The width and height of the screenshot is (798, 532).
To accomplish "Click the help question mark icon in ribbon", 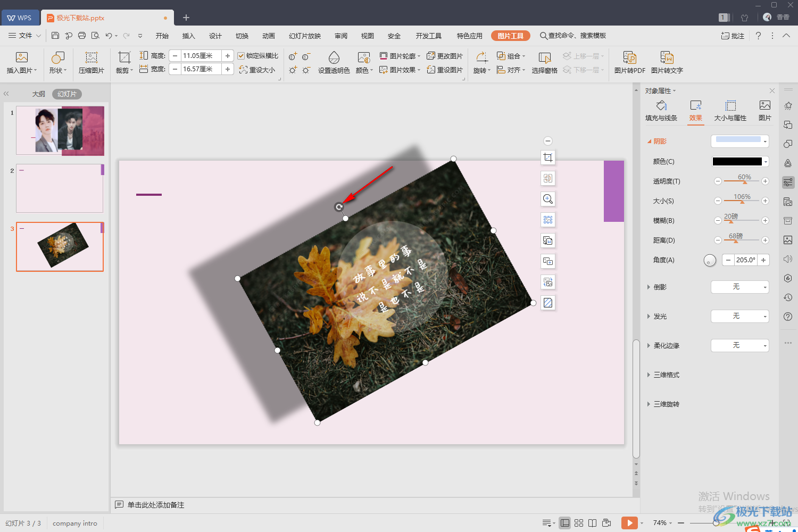I will tap(758, 36).
